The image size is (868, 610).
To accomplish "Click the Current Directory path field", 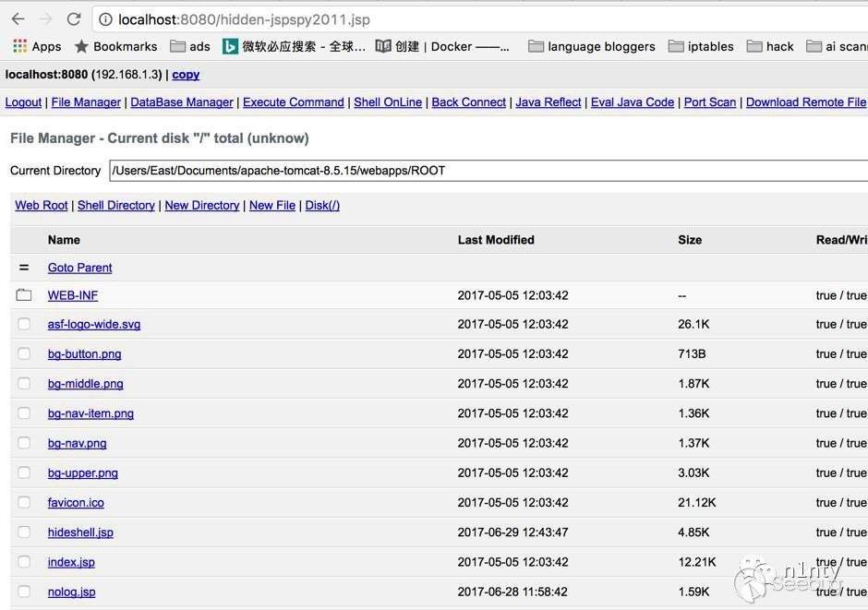I will click(488, 171).
